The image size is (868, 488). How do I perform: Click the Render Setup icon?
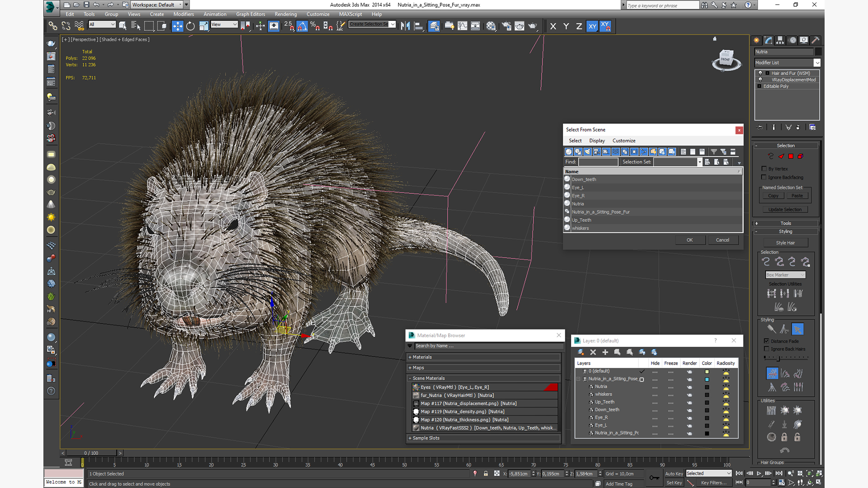pos(506,26)
